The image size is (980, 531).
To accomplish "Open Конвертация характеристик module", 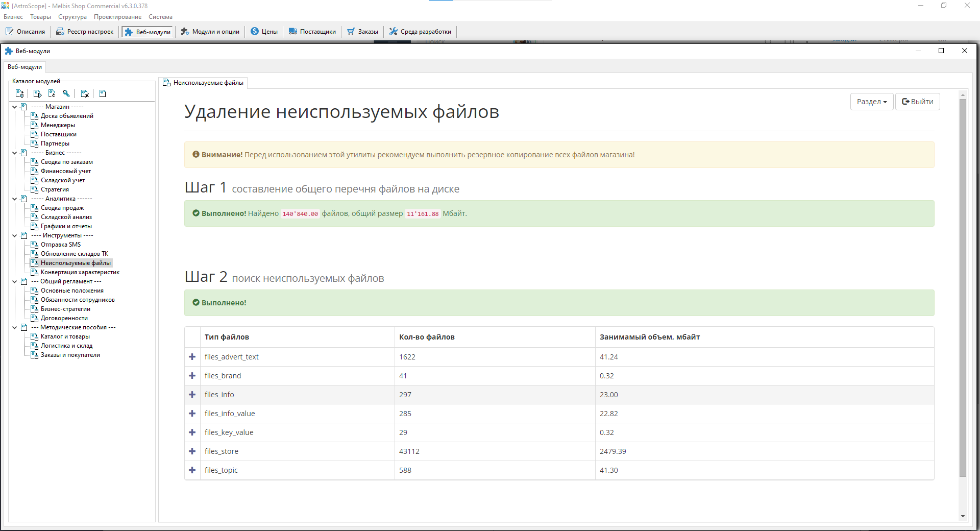I will pos(80,272).
